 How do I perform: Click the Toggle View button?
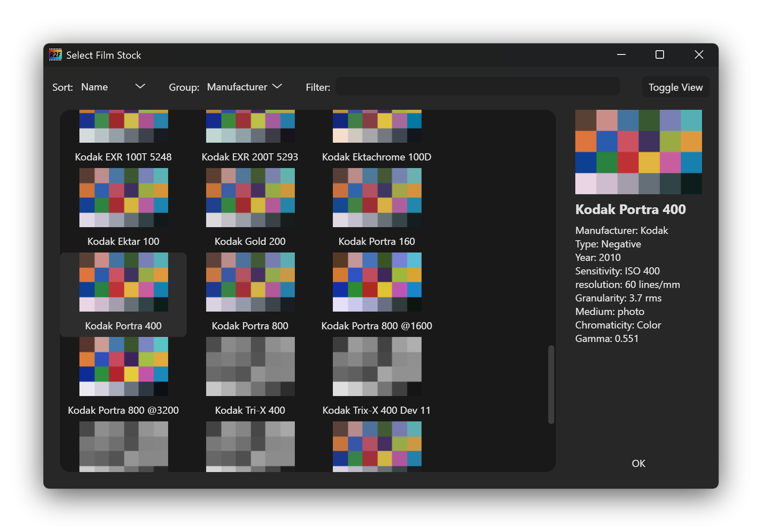click(675, 87)
